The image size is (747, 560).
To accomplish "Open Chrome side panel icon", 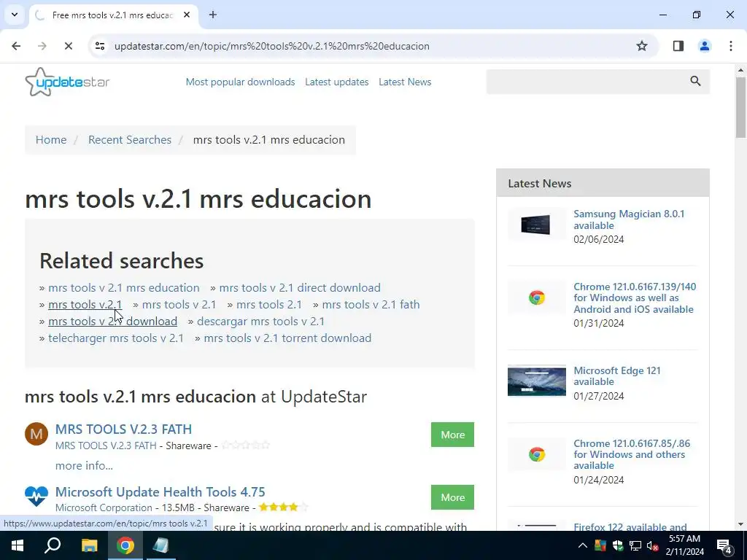I will click(x=678, y=46).
